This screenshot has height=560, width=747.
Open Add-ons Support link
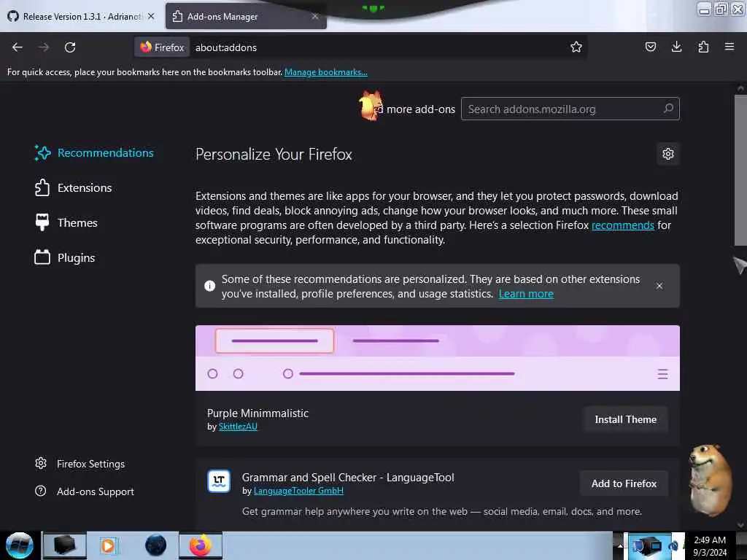click(x=85, y=491)
